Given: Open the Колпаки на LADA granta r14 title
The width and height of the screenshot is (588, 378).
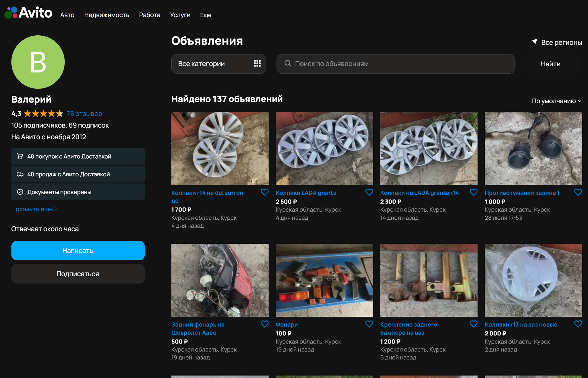Looking at the screenshot, I should pyautogui.click(x=419, y=193).
